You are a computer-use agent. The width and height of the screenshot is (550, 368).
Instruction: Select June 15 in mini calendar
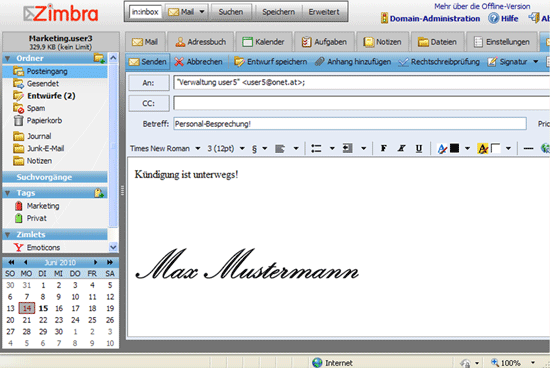pyautogui.click(x=43, y=308)
